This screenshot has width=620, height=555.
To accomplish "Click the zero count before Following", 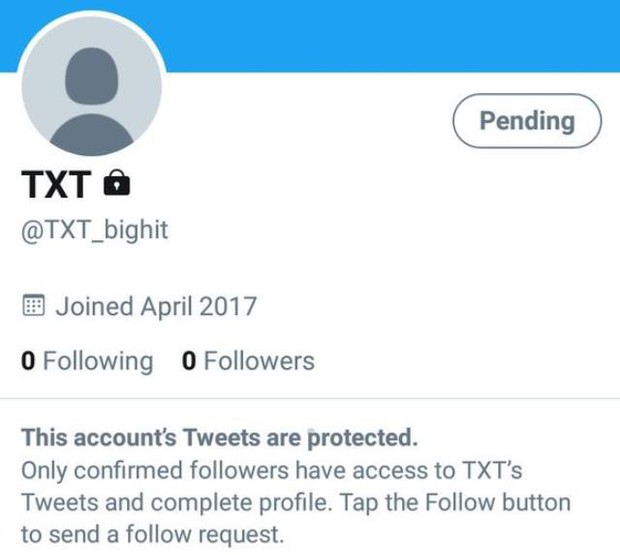I will 28,361.
